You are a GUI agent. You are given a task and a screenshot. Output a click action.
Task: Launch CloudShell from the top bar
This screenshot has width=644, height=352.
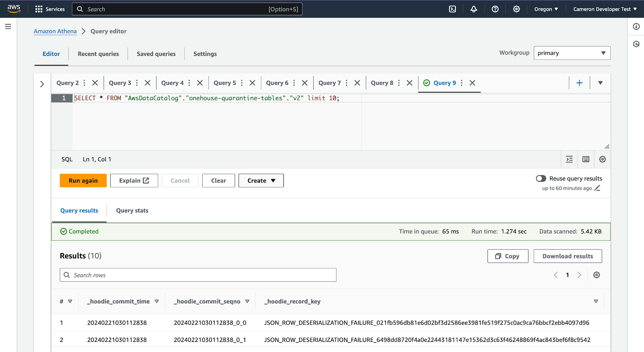452,9
